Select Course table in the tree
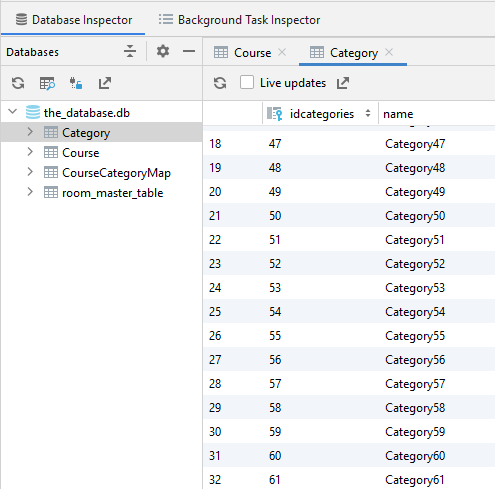This screenshot has width=495, height=489. pos(81,153)
